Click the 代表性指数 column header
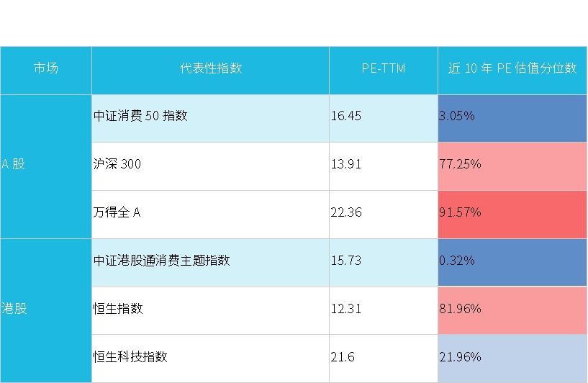 (210, 69)
